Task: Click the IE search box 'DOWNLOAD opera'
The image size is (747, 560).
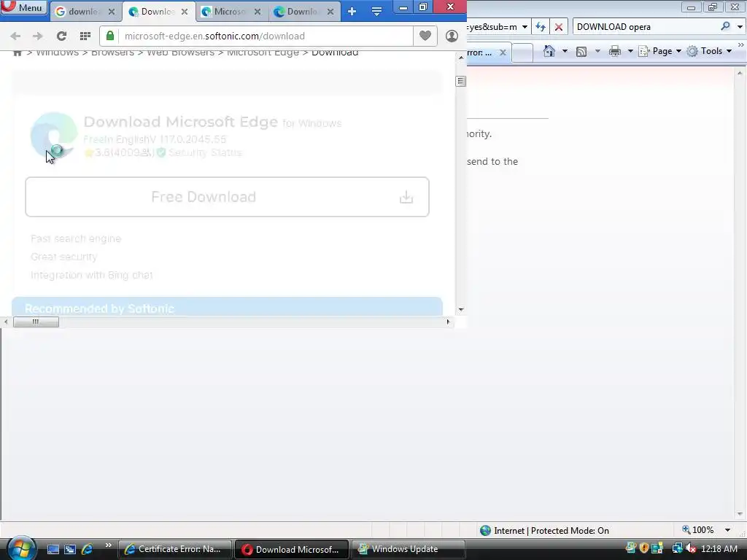Action: (646, 27)
